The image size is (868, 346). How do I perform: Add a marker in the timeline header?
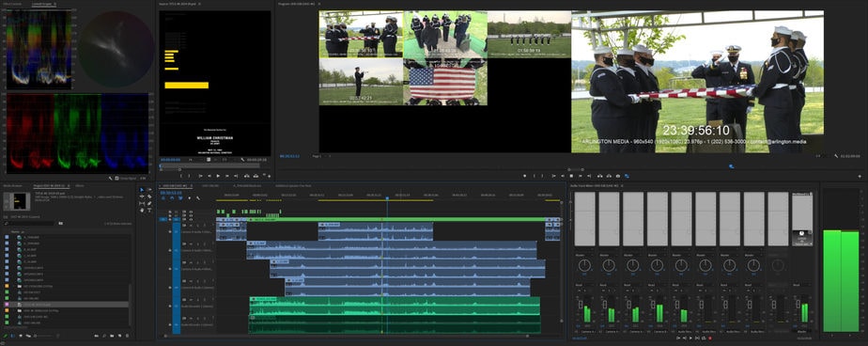190,198
